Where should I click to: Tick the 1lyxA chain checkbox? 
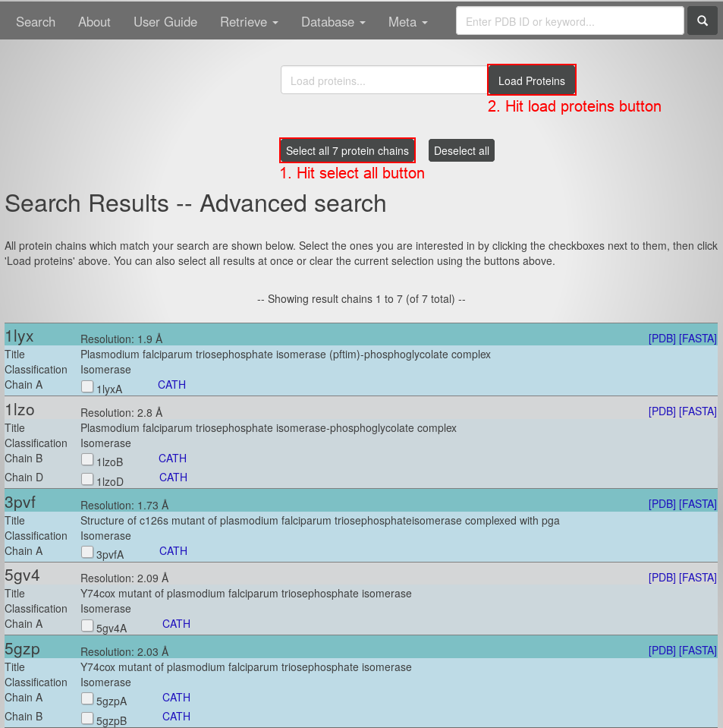click(87, 386)
